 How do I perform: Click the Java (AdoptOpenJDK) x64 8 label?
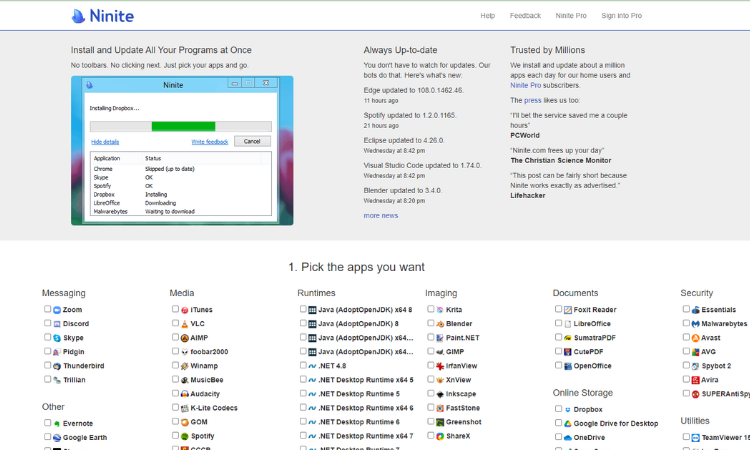click(365, 310)
